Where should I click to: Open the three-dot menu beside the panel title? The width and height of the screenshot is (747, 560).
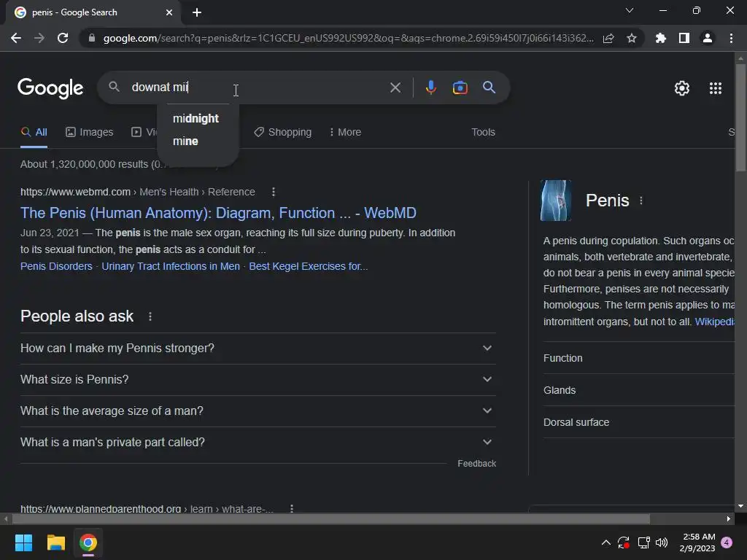click(x=641, y=201)
